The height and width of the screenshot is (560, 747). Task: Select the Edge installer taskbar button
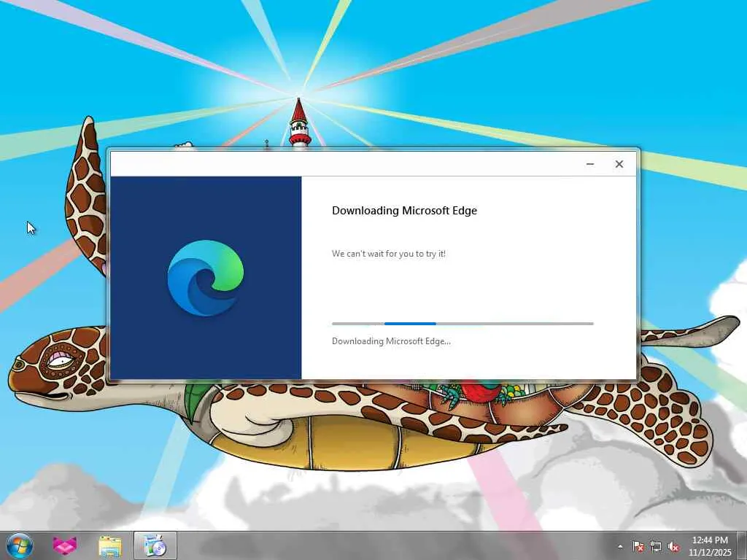coord(155,545)
